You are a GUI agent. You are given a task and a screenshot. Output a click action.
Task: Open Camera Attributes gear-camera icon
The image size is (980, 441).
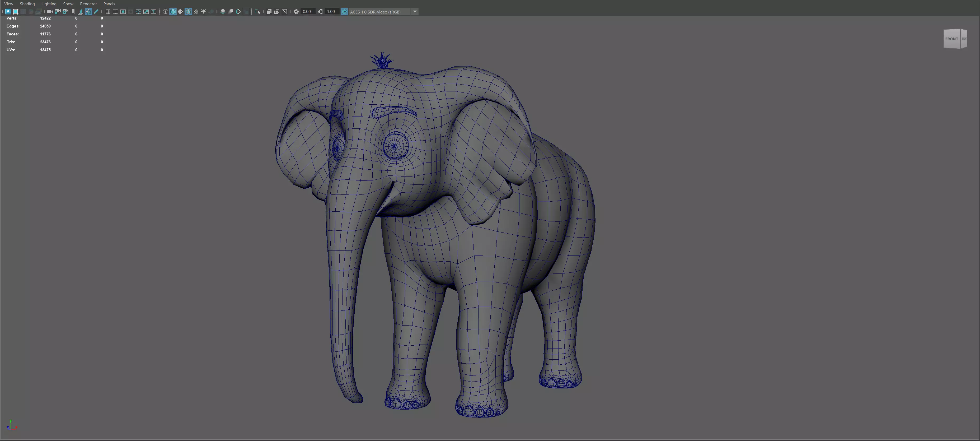click(x=65, y=12)
